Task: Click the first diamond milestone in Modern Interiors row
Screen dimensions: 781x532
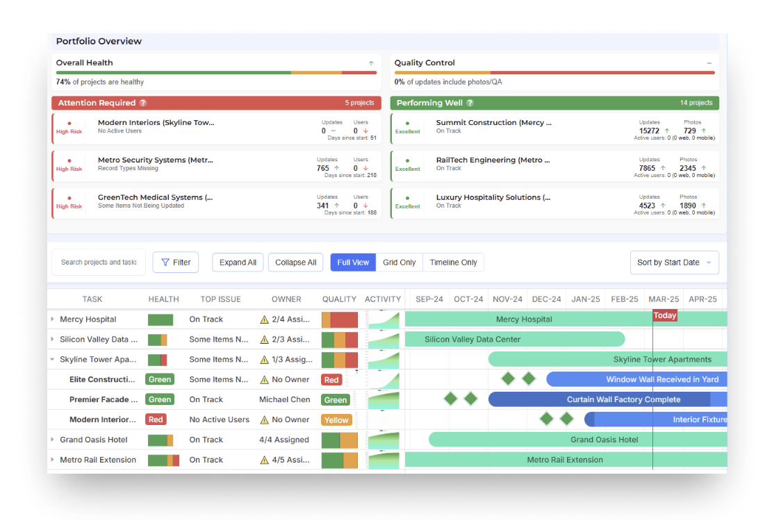Action: click(546, 419)
